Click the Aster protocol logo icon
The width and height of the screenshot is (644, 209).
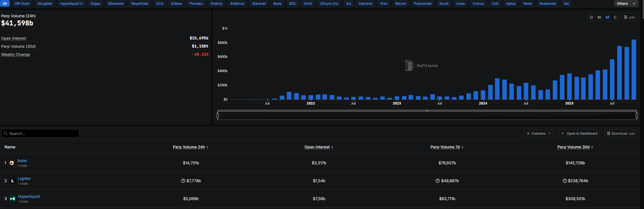tap(12, 163)
